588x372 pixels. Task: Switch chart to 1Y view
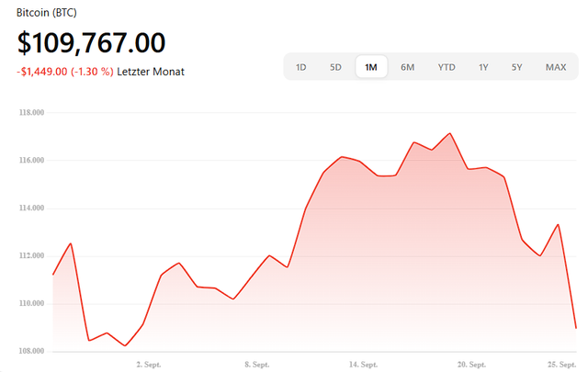(x=483, y=67)
